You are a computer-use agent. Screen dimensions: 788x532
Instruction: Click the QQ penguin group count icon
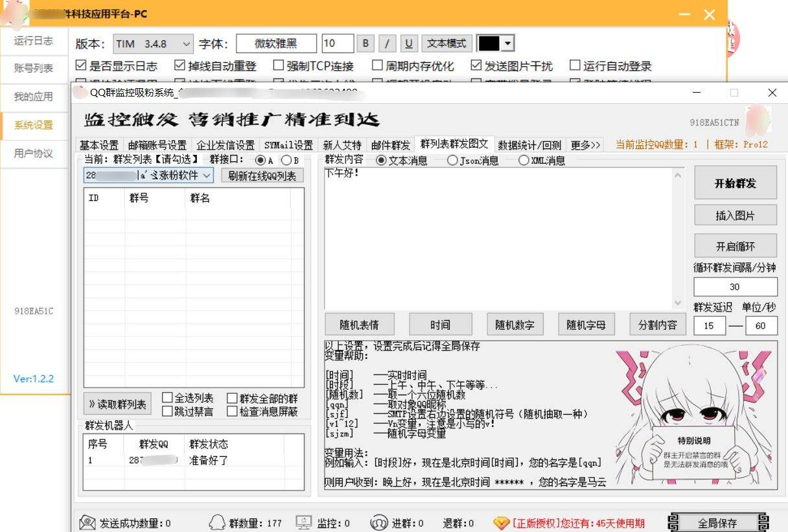click(x=218, y=522)
